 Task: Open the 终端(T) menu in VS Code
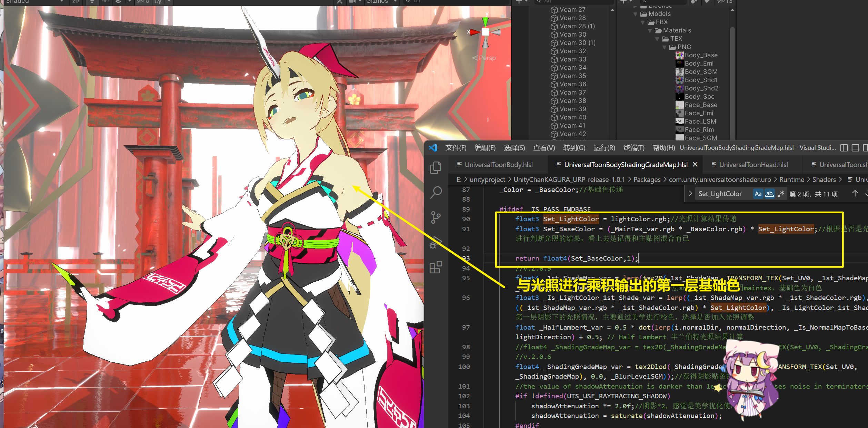(633, 148)
